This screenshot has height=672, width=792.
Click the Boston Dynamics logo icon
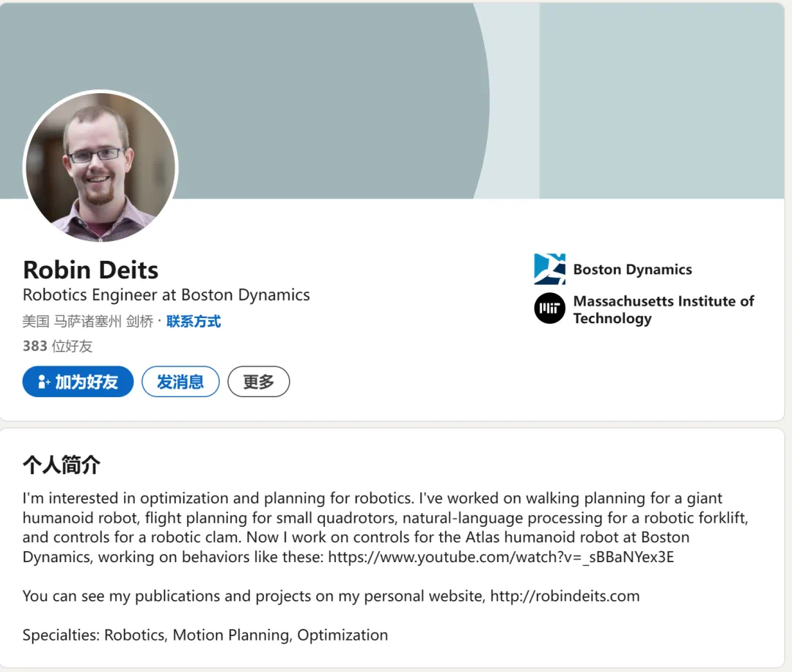tap(549, 269)
